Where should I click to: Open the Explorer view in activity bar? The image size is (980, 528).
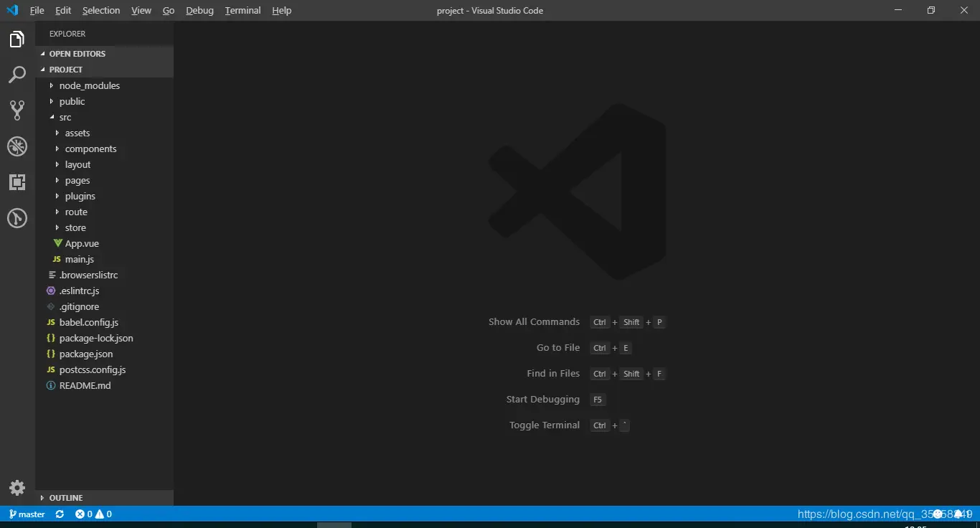17,39
